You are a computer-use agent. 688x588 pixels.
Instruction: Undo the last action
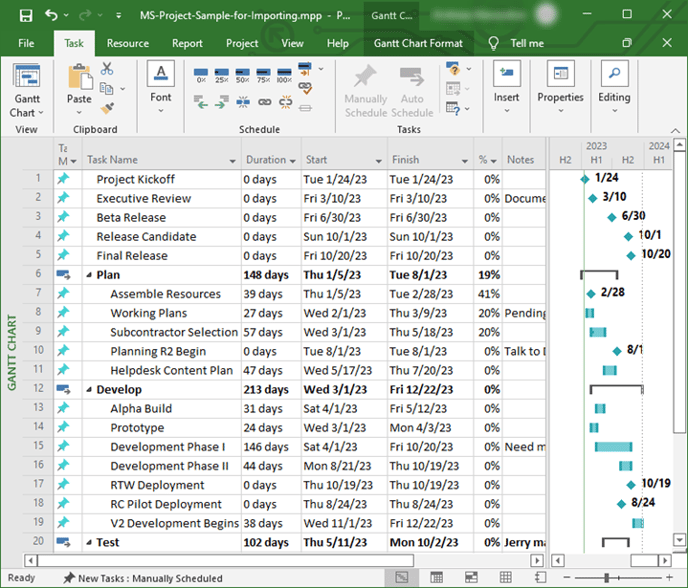[x=51, y=15]
